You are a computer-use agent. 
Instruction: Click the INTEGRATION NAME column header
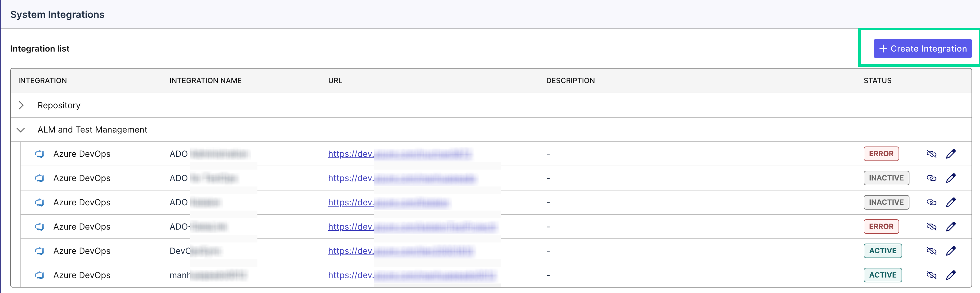[205, 80]
